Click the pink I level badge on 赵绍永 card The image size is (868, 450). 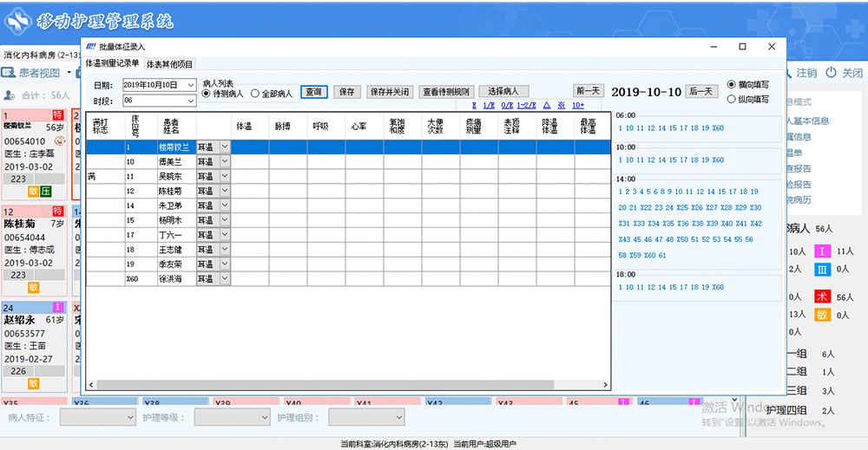point(58,307)
